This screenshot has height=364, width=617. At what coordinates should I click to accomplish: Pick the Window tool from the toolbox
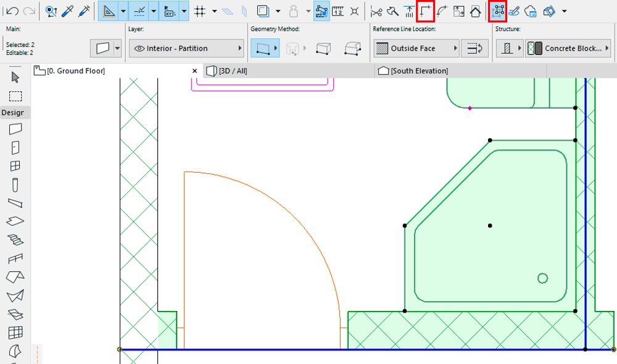pos(15,165)
